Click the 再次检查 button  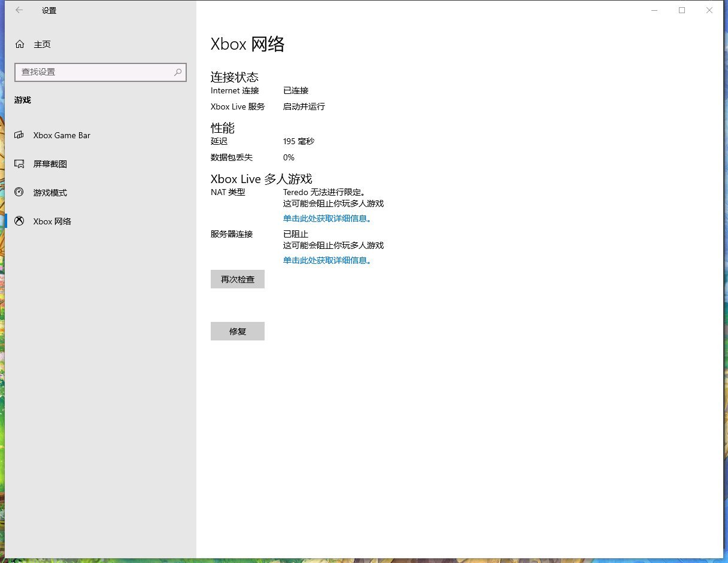click(x=238, y=279)
